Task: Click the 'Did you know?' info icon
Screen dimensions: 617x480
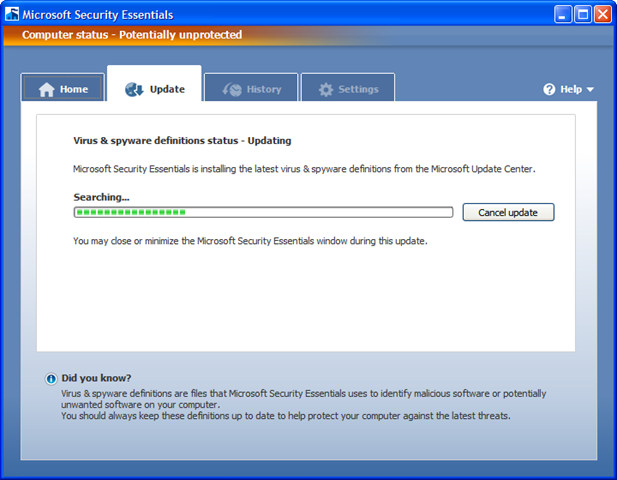Action: pos(51,379)
